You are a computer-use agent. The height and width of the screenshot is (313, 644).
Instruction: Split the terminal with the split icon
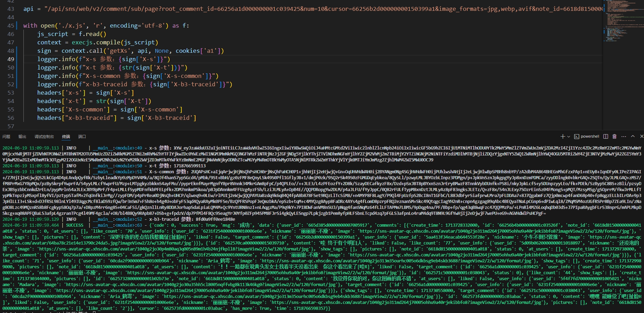pos(606,137)
